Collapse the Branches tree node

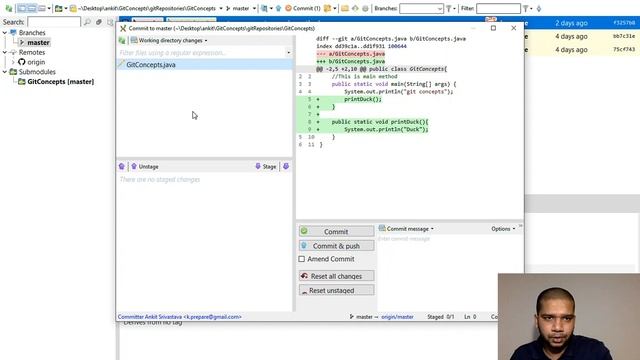(x=5, y=32)
